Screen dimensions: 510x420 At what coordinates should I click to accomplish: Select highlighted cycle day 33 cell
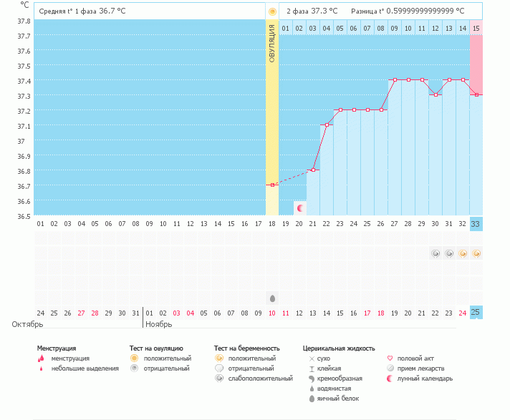(x=476, y=223)
